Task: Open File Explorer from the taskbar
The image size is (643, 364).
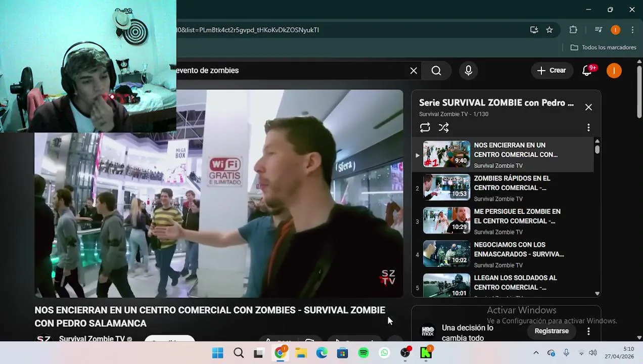Action: [301, 353]
